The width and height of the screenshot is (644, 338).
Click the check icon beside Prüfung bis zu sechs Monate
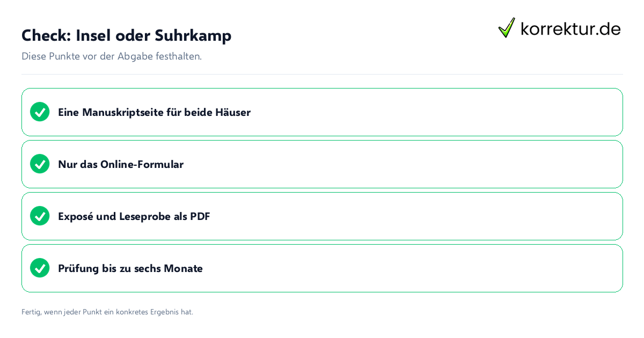[40, 268]
